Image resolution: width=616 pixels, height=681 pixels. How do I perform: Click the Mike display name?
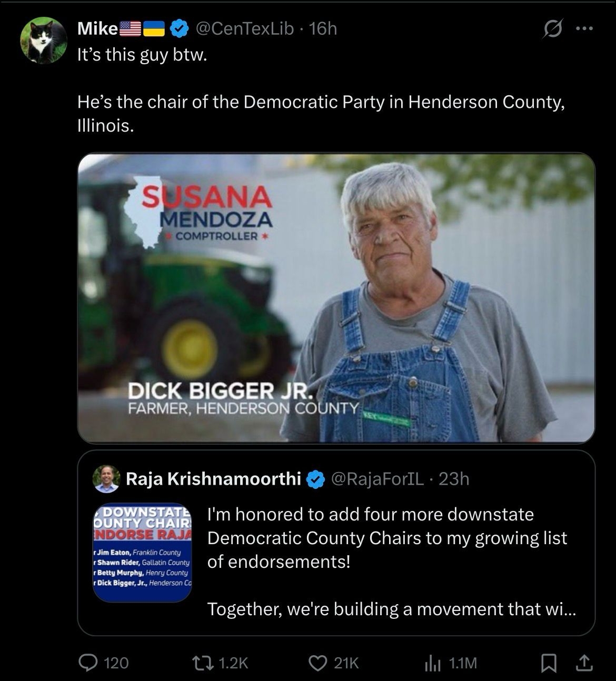[x=97, y=28]
